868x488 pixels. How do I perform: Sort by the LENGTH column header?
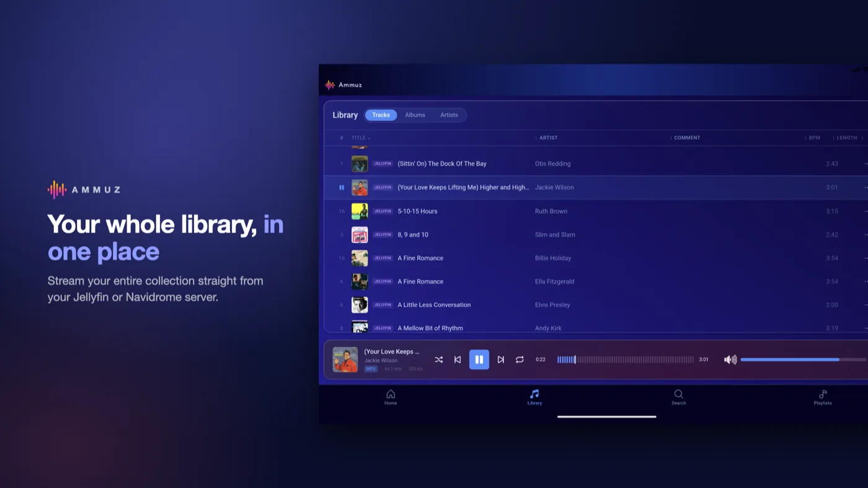pos(847,138)
